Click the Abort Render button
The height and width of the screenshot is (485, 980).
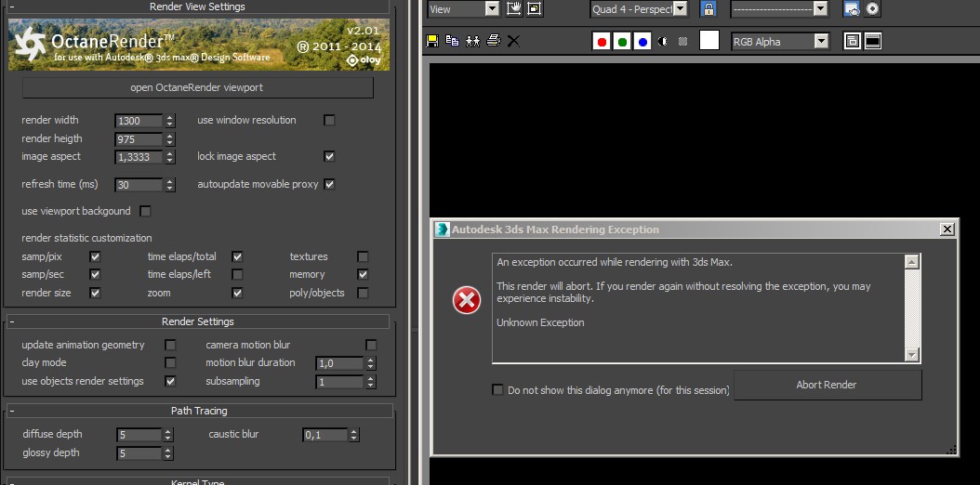(x=827, y=386)
